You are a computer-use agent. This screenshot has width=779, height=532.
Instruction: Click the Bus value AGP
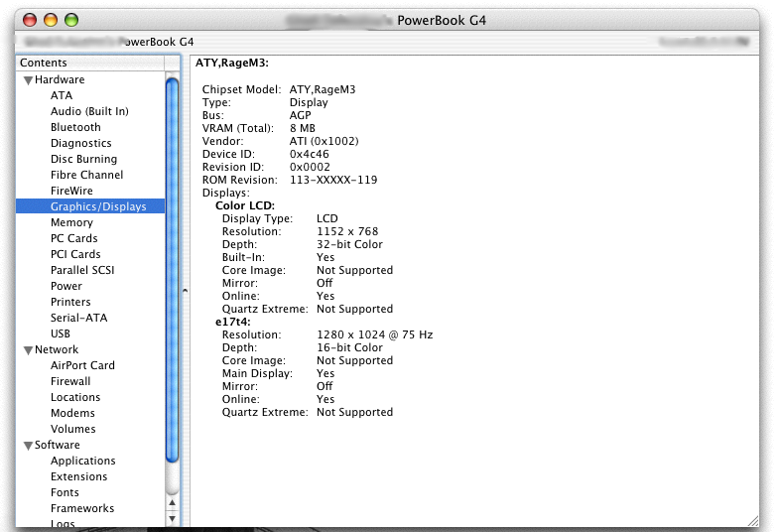(x=300, y=115)
